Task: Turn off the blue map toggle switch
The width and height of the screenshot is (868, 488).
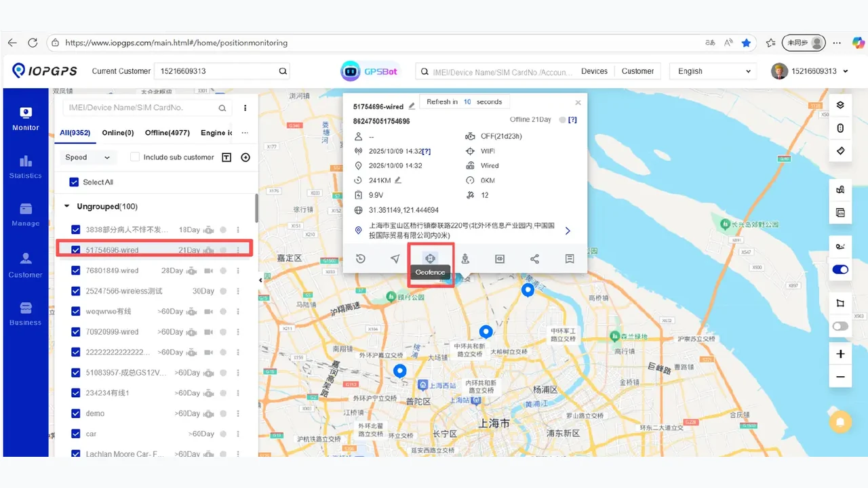Action: point(840,270)
